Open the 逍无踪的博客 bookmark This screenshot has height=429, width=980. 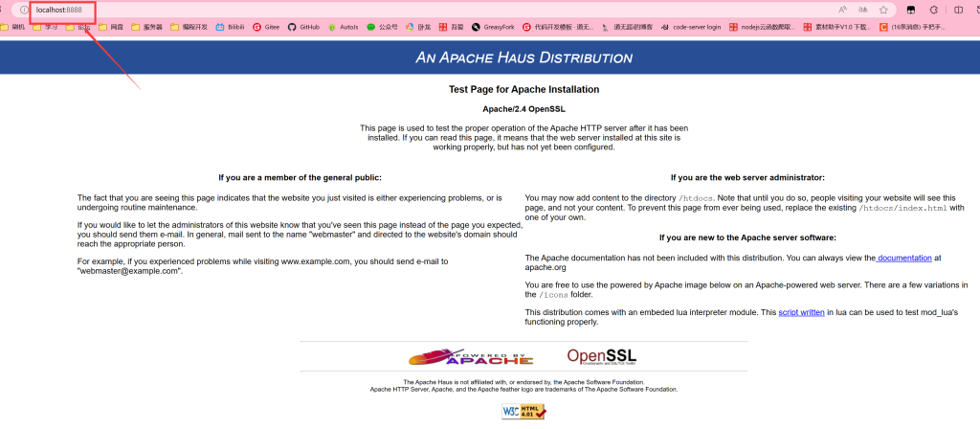(627, 28)
